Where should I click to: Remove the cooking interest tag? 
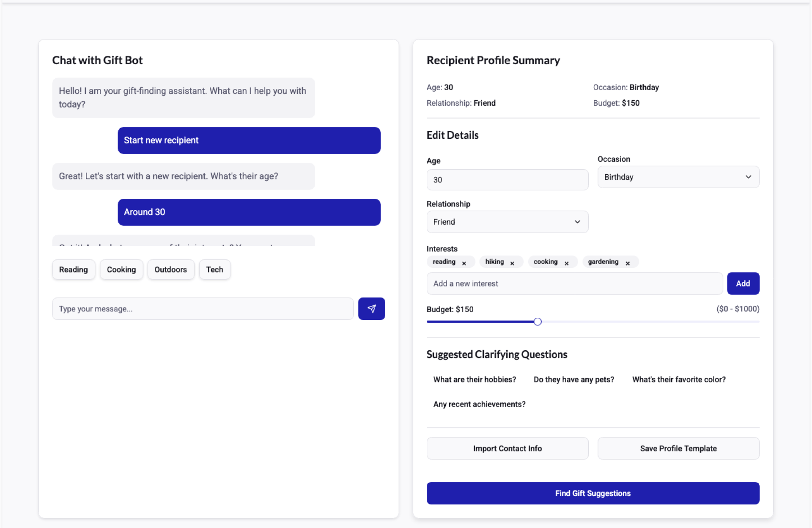coord(567,263)
